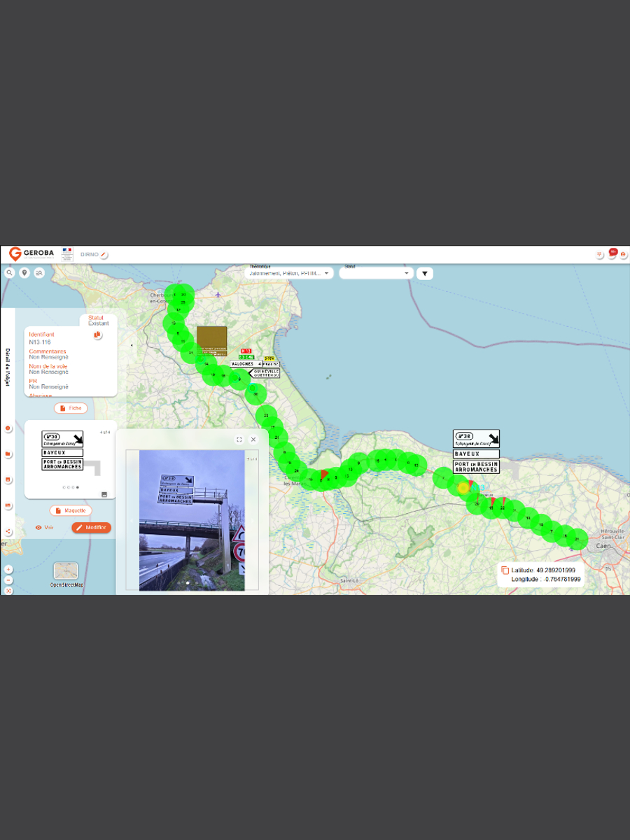630x840 pixels.
Task: Switch basemap via OpenStreetMap thumbnail
Action: pyautogui.click(x=66, y=571)
